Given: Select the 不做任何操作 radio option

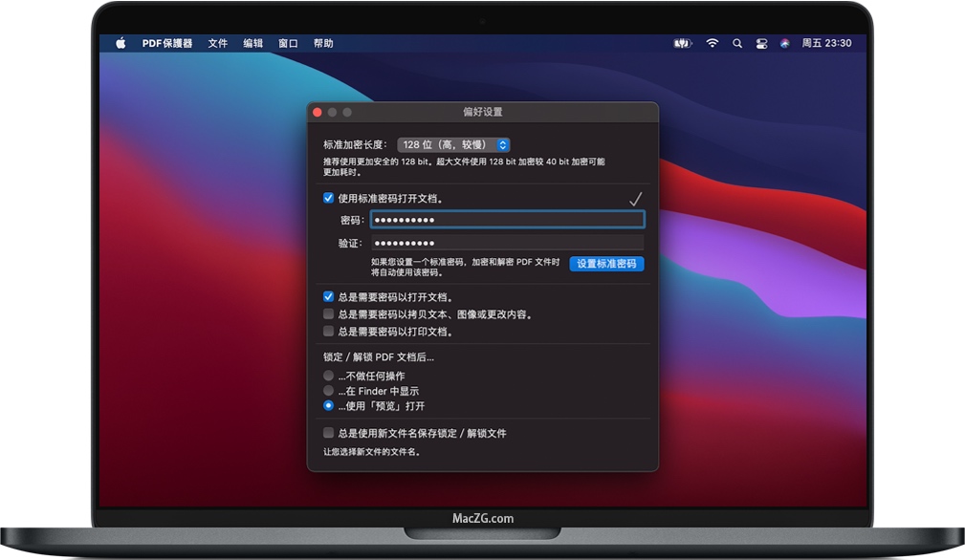Looking at the screenshot, I should pyautogui.click(x=328, y=376).
